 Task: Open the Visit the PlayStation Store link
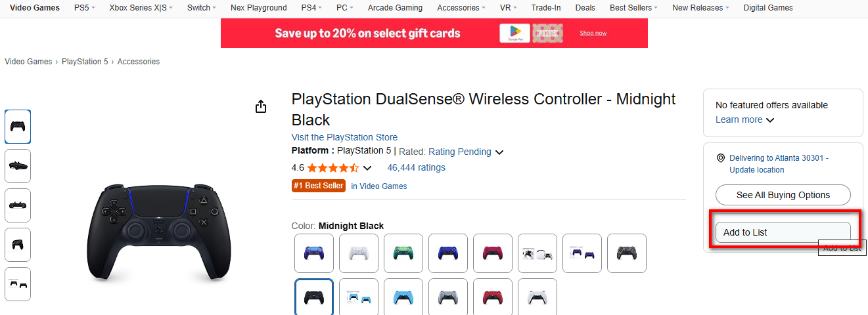pos(344,137)
